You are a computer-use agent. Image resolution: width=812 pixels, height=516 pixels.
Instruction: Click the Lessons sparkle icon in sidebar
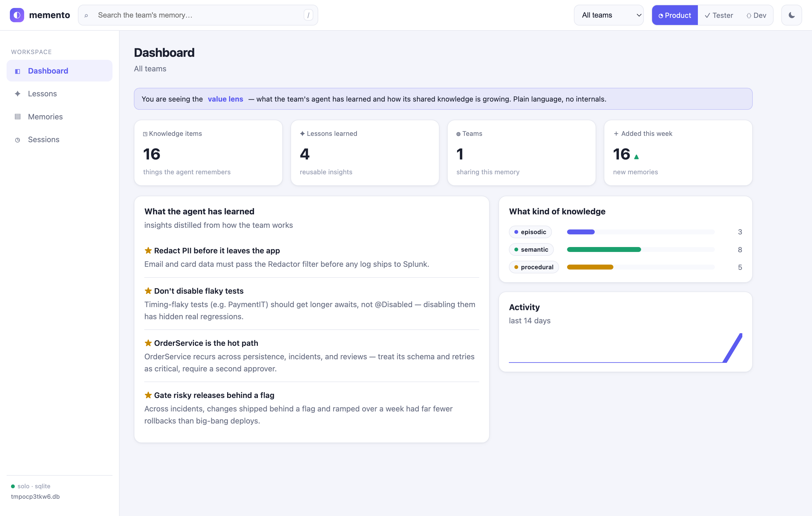click(x=18, y=94)
